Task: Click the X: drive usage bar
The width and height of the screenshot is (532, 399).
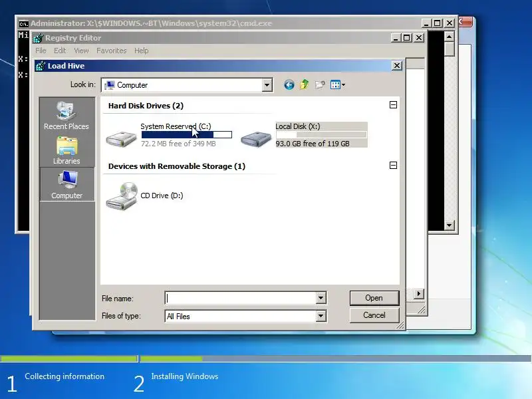Action: click(x=321, y=135)
